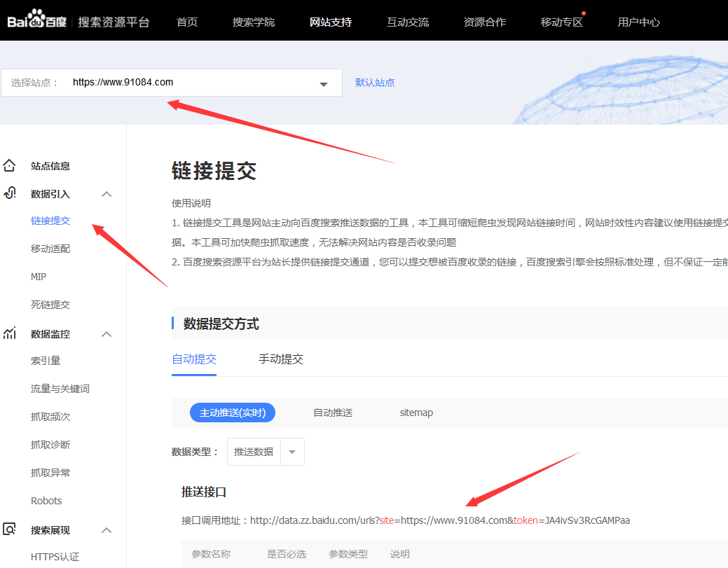Screen dimensions: 728x568
Task: Choose the sitemap submission option
Action: (416, 413)
